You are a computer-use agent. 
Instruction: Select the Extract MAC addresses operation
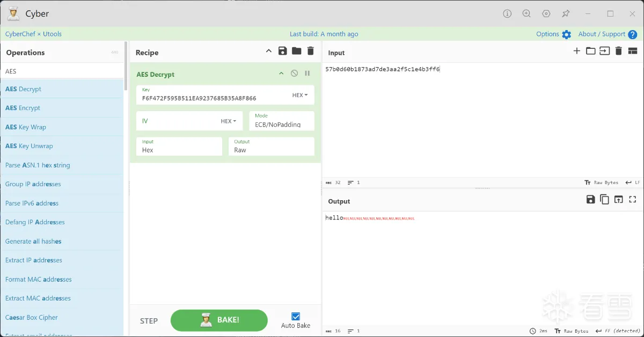[x=62, y=298]
